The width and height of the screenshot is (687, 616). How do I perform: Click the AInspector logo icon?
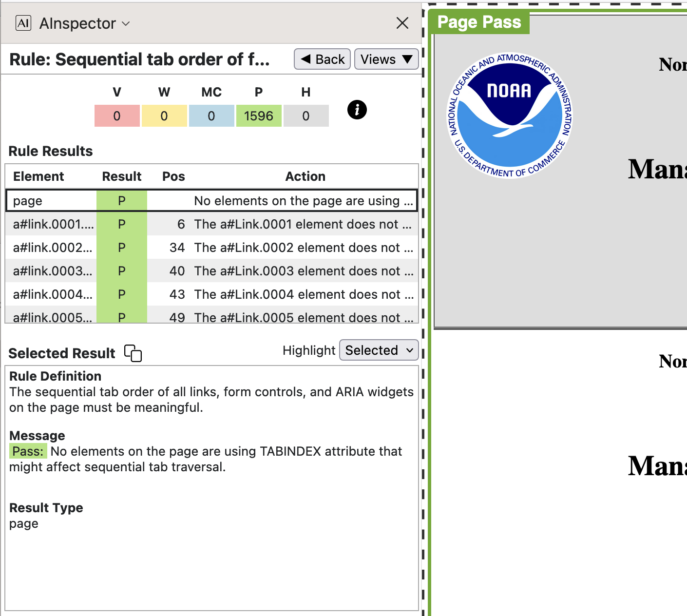coord(23,23)
